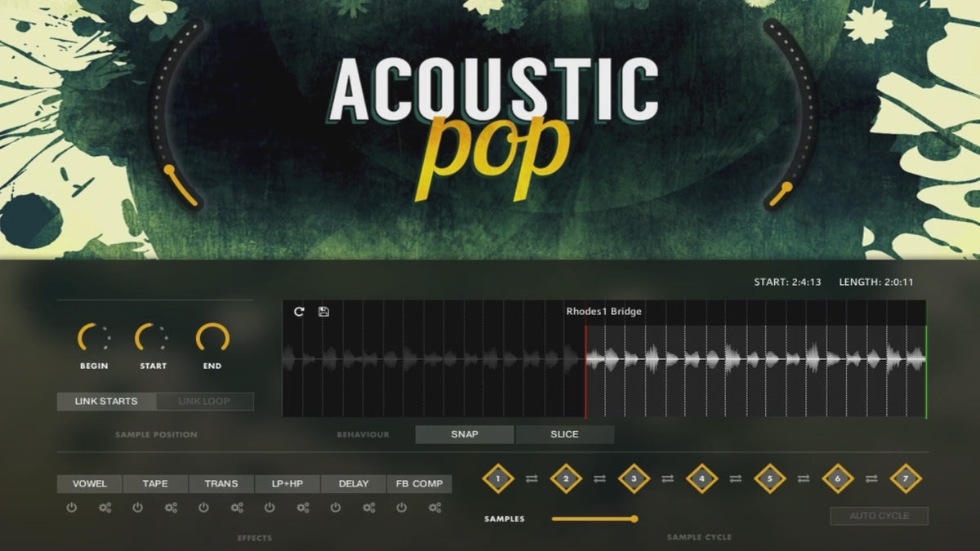Toggle the AUTO CYCLE button

tap(880, 516)
